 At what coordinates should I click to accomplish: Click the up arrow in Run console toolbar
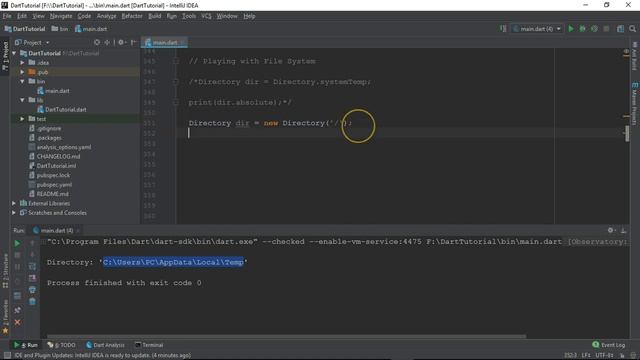[x=32, y=243]
